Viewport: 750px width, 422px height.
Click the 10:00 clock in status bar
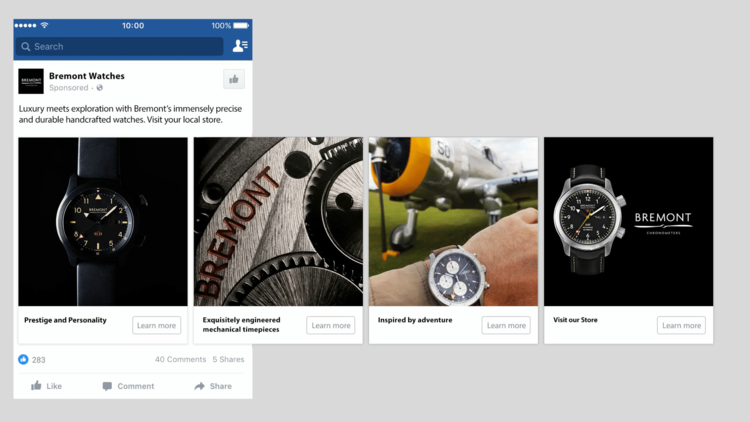tap(133, 25)
